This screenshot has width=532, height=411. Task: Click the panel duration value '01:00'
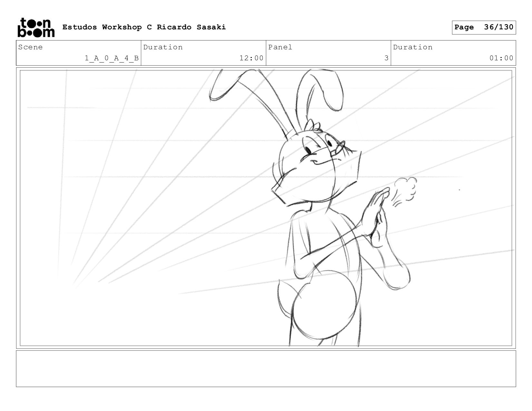(x=501, y=58)
